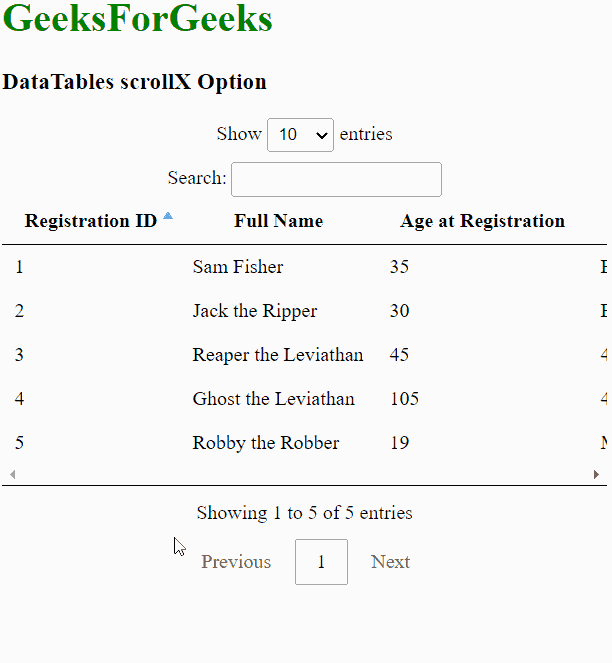The height and width of the screenshot is (663, 612).
Task: Open the Show entries dropdown
Action: click(300, 134)
